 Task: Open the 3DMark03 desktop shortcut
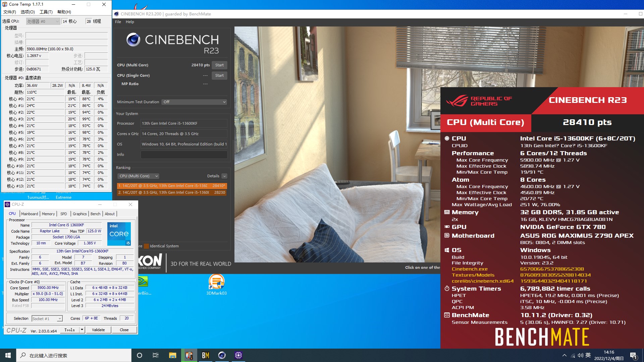[216, 284]
